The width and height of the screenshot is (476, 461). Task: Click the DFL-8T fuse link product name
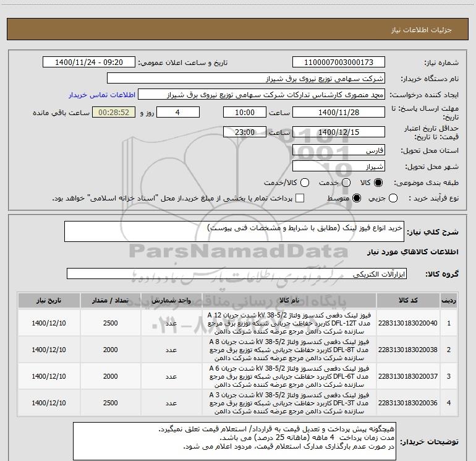pyautogui.click(x=289, y=350)
